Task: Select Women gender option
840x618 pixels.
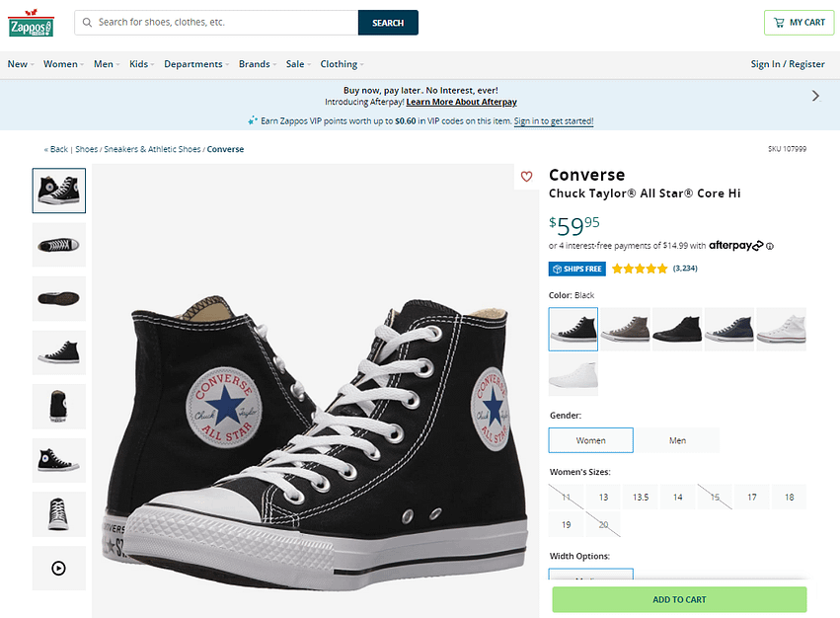Action: click(x=590, y=440)
